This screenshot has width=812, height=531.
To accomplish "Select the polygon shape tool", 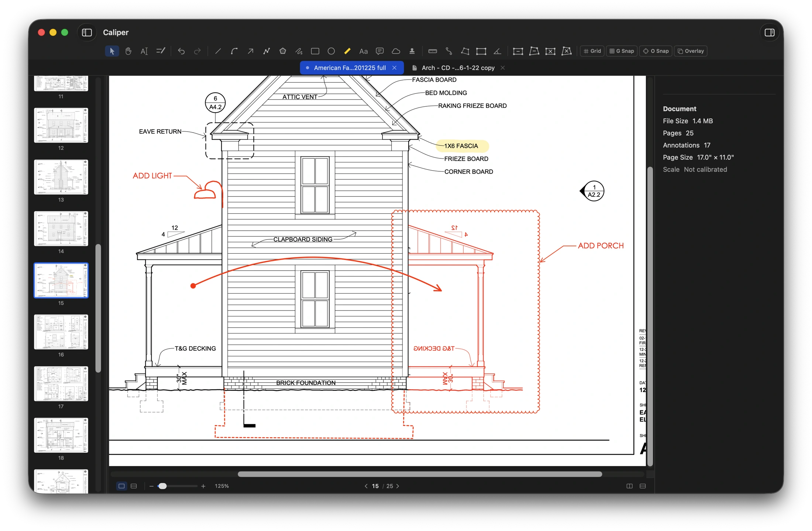I will pos(283,51).
